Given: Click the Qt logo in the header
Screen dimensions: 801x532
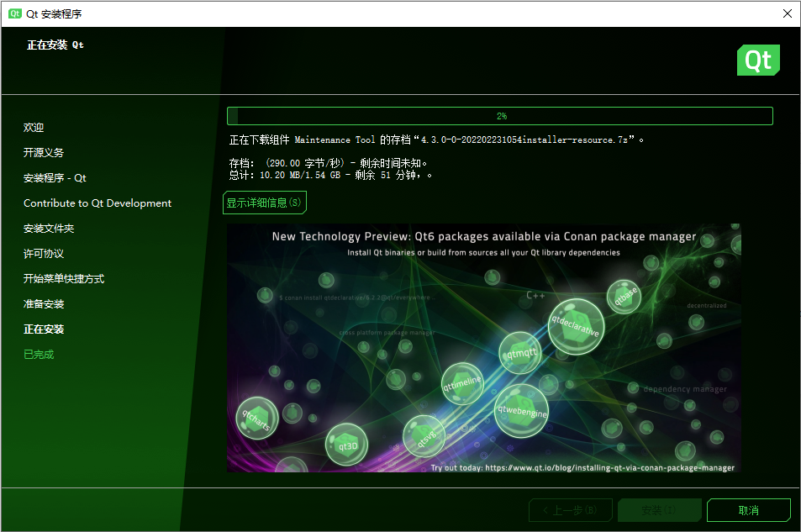Looking at the screenshot, I should point(758,61).
